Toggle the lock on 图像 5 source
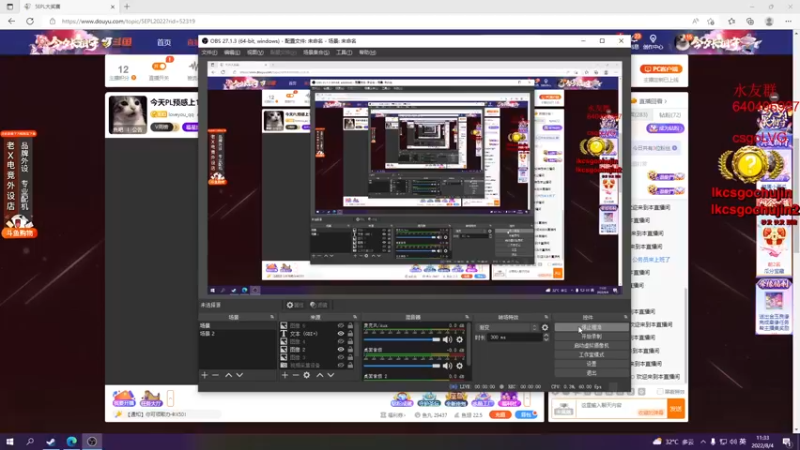The width and height of the screenshot is (800, 450). tap(351, 326)
